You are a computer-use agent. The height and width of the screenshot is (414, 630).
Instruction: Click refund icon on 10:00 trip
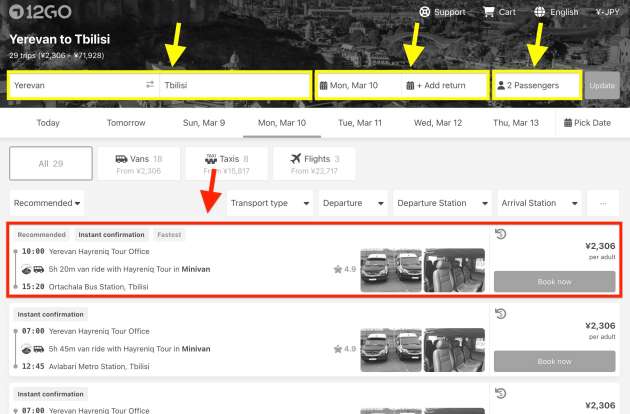point(500,234)
